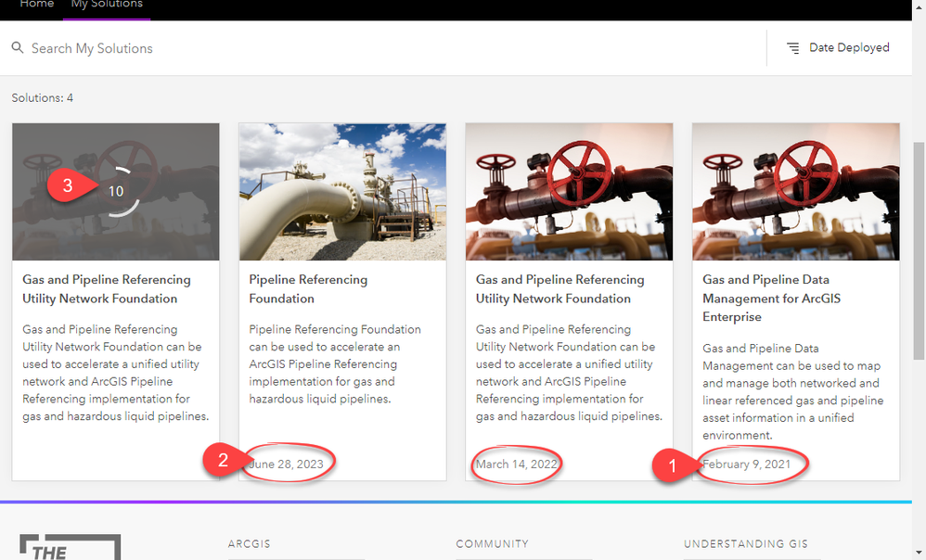926x560 pixels.
Task: Click the vertical page scrollbar
Action: tap(919, 250)
